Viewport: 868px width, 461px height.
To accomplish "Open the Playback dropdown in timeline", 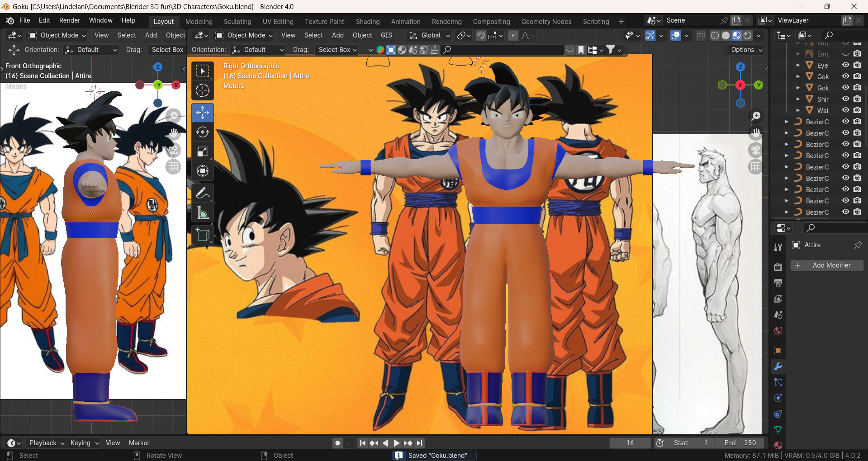I will 47,443.
